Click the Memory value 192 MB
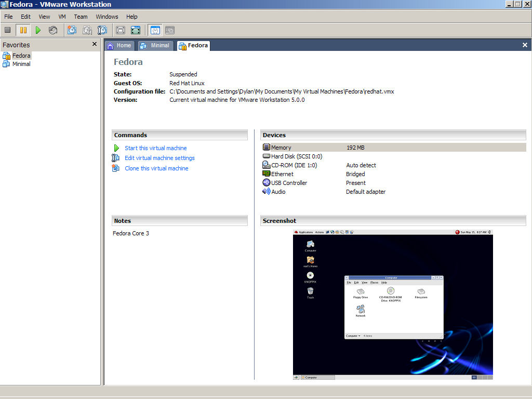This screenshot has width=532, height=399. (x=355, y=148)
